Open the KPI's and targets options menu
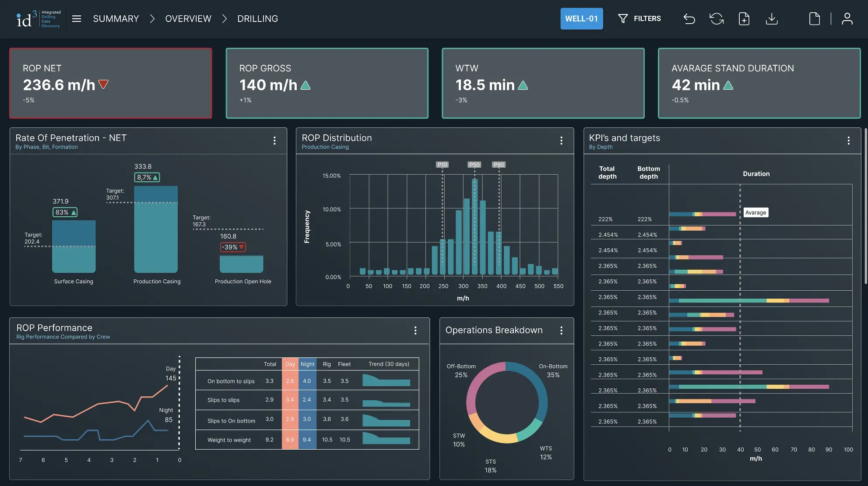Screen dimensions: 868x486 pos(849,141)
